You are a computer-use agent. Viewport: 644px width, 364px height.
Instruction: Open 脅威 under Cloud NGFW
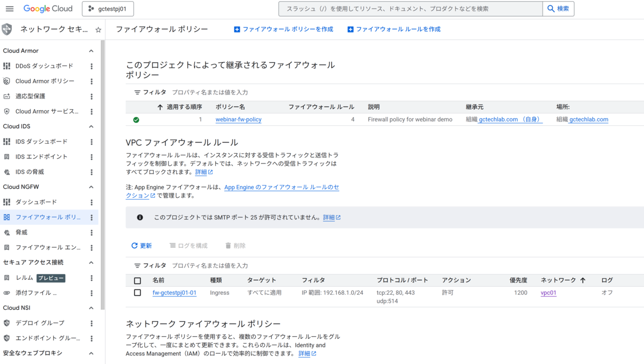click(x=21, y=233)
